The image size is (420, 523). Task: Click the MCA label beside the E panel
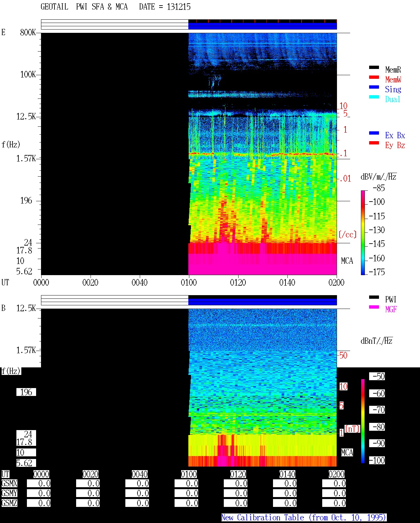pos(347,261)
